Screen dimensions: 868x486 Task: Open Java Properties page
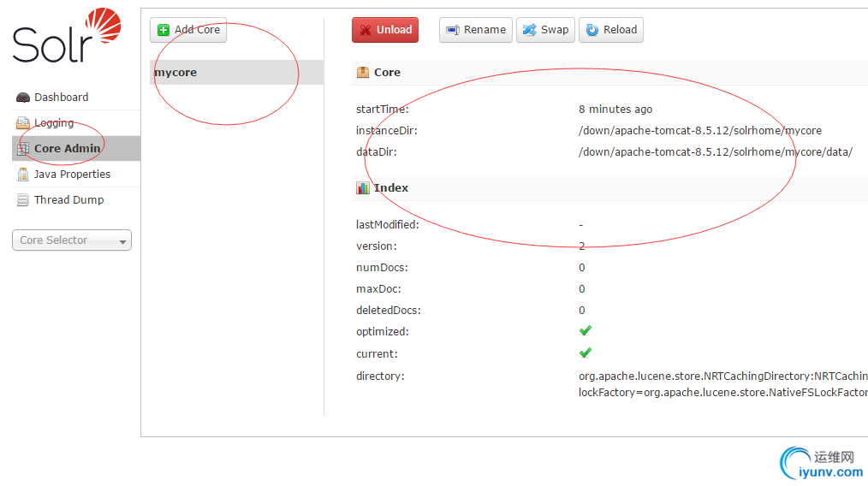[72, 175]
